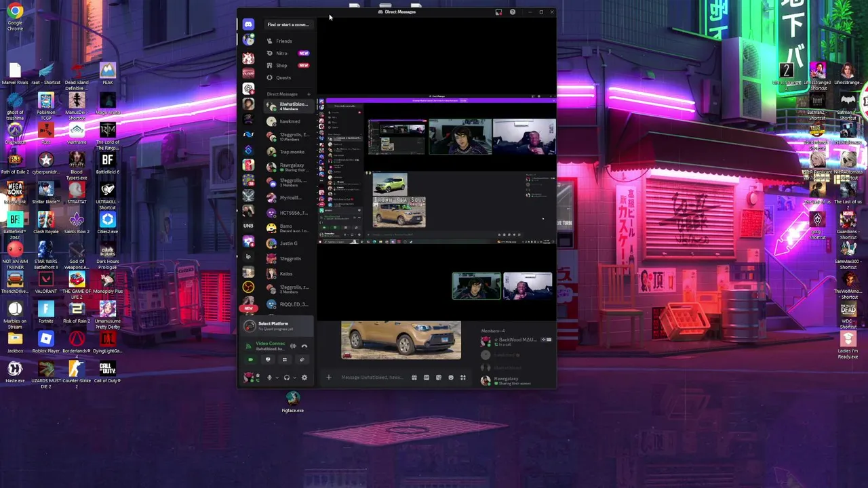
Task: Open the Keliss direct message
Action: pyautogui.click(x=290, y=274)
